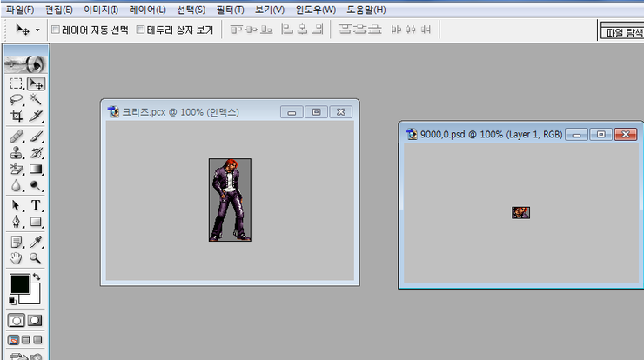Screen dimensions: 644x360
Task: Choose Standard Screen mode
Action: click(x=14, y=340)
